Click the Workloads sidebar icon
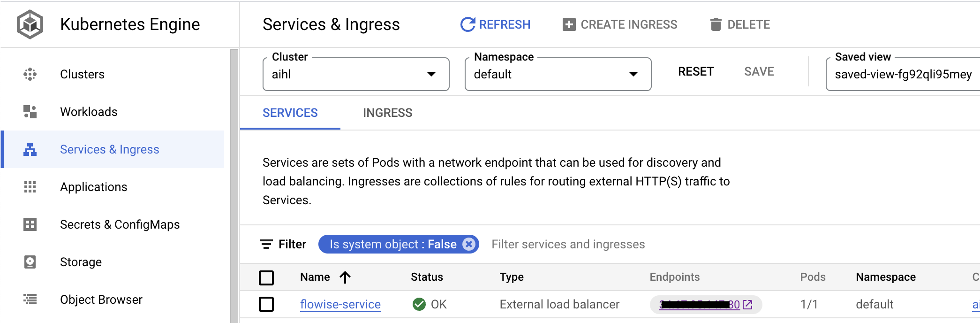This screenshot has width=980, height=323. point(30,112)
